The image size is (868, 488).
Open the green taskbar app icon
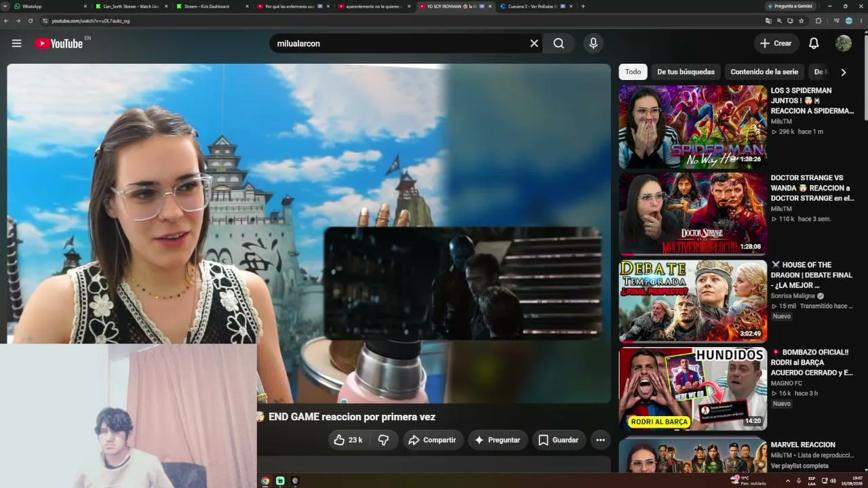coord(280,481)
